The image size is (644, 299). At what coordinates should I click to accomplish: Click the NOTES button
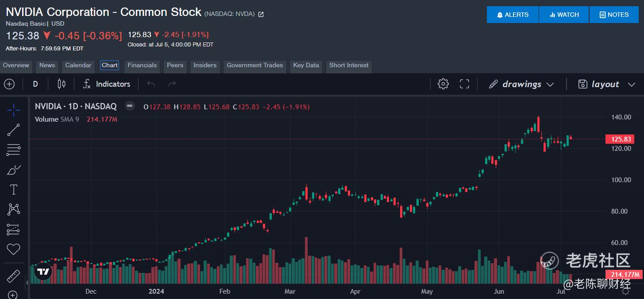614,15
